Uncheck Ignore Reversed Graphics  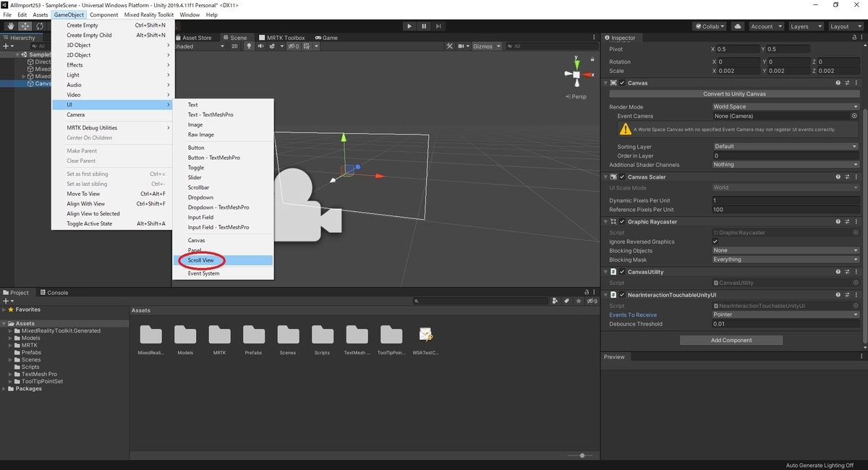[715, 242]
